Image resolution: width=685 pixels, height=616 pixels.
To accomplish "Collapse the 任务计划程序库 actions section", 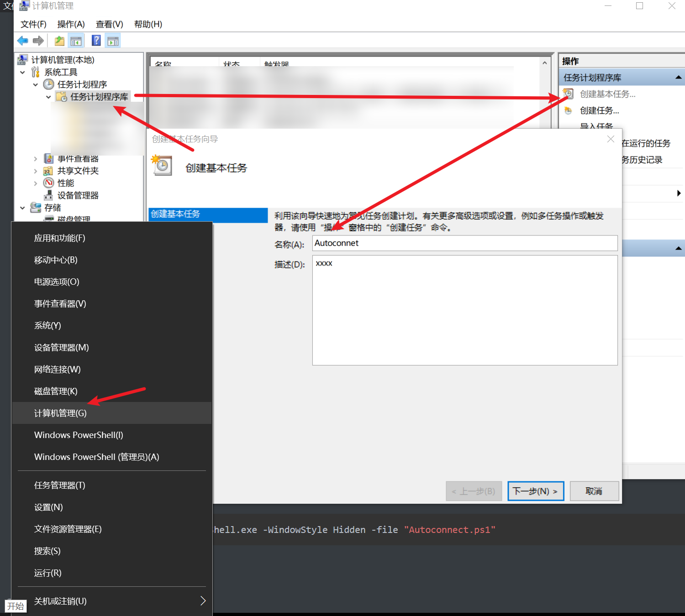I will (678, 78).
